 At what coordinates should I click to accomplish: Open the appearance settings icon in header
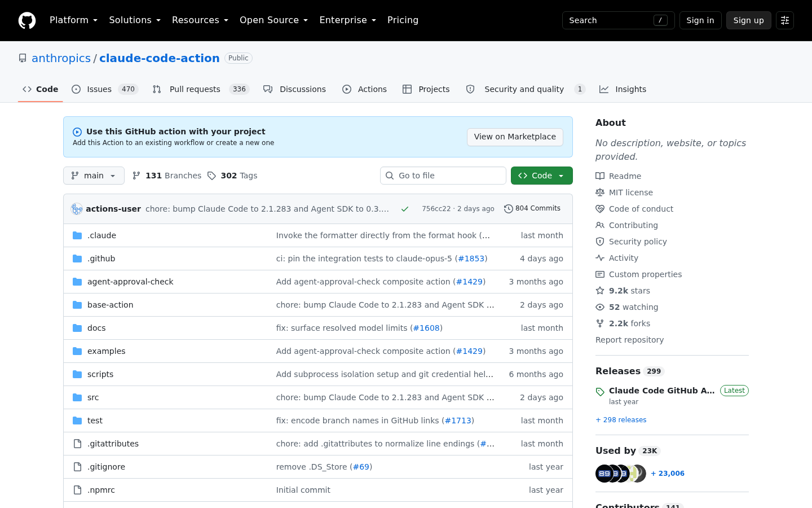[785, 20]
